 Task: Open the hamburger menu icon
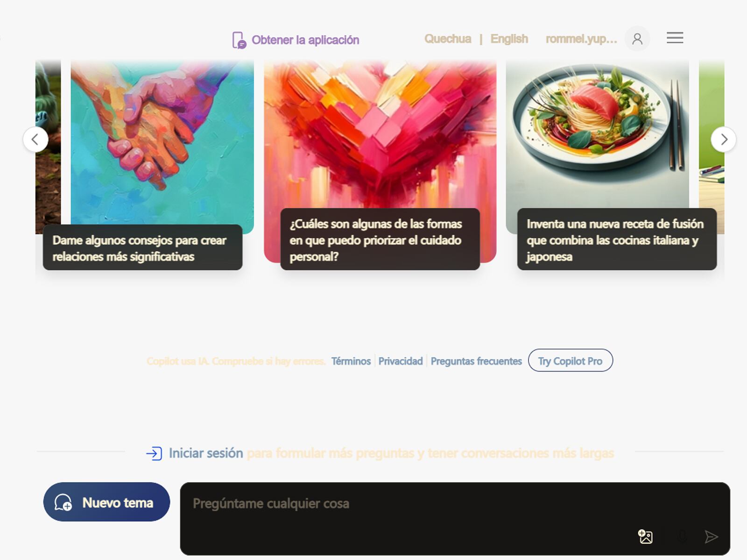675,38
